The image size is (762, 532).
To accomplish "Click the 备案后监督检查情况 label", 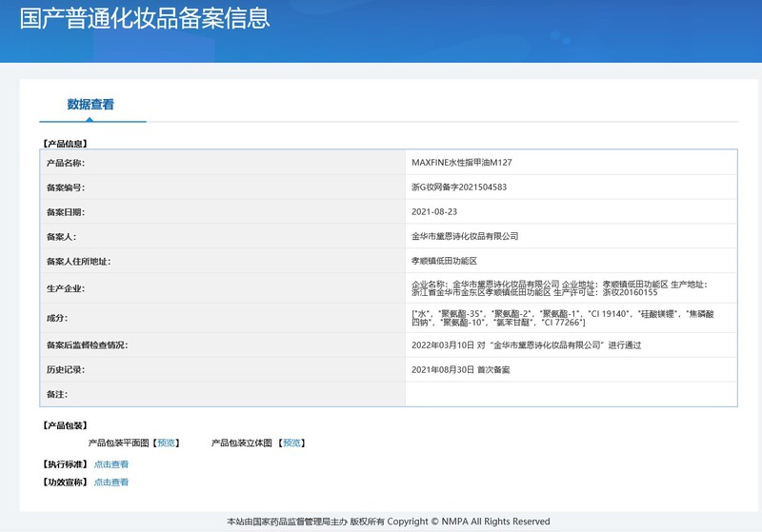I will [87, 345].
